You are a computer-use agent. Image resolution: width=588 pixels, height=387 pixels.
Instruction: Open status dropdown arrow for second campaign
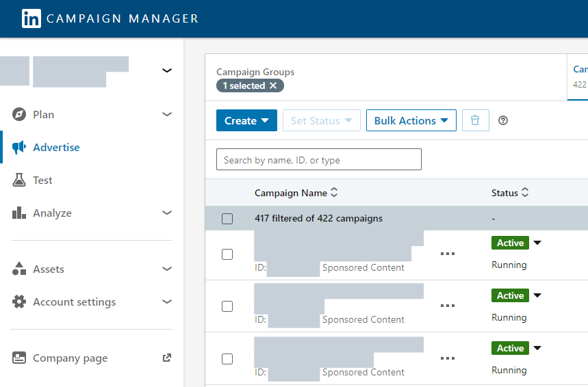(537, 295)
